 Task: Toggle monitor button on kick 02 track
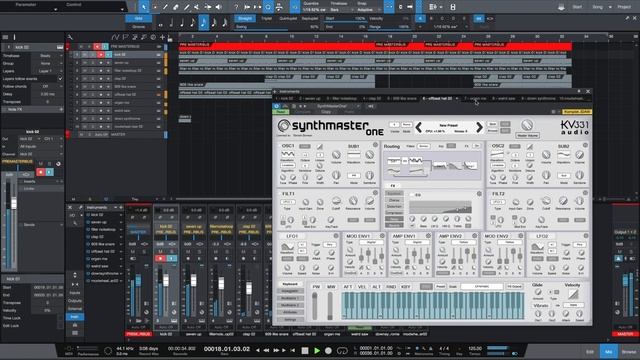click(x=108, y=54)
